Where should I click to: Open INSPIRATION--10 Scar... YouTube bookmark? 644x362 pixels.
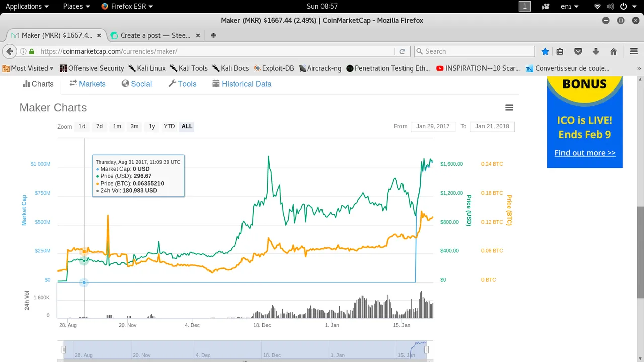point(478,68)
